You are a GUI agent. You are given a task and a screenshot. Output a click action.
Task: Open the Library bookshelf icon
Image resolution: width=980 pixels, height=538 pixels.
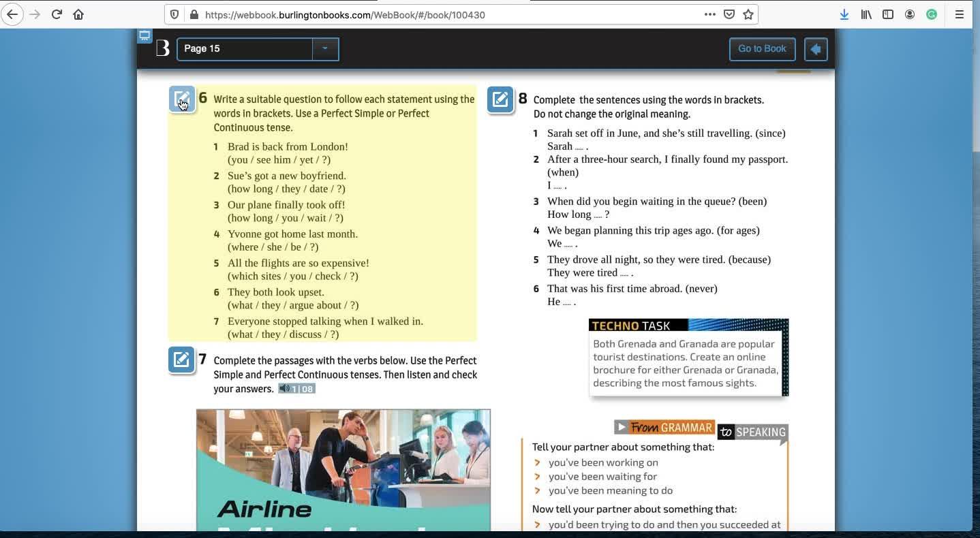[x=866, y=14]
